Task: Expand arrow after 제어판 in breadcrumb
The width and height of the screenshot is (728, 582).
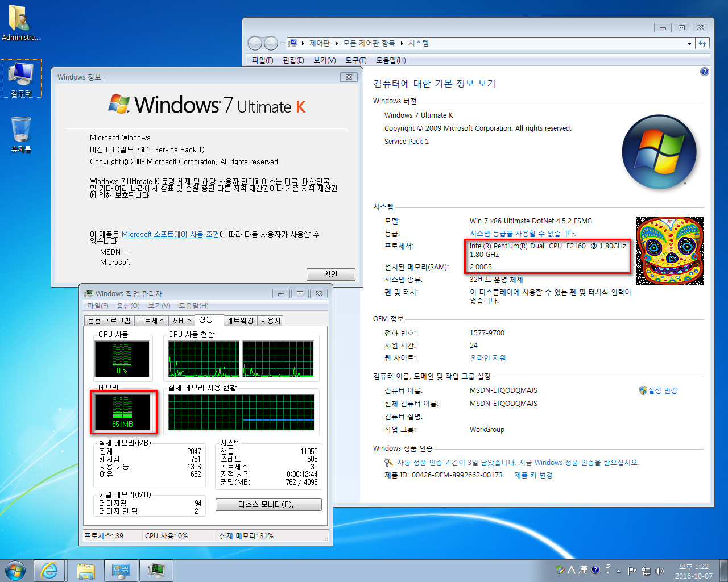Action: [337, 43]
